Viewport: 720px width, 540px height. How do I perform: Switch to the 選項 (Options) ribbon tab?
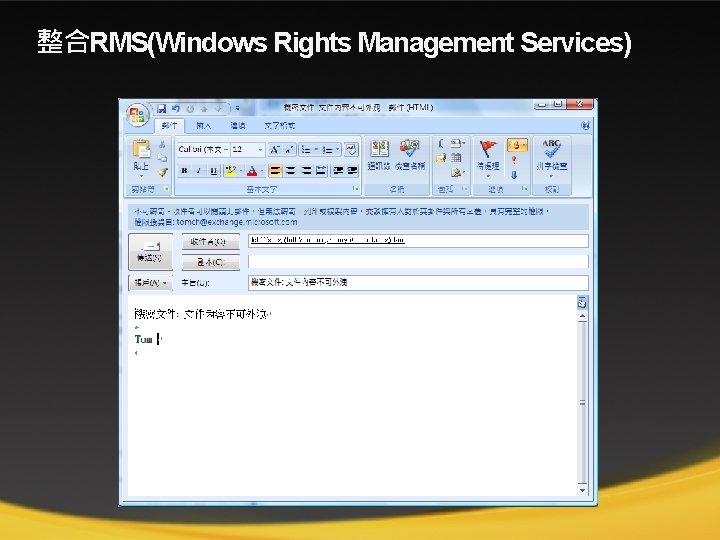click(x=238, y=125)
